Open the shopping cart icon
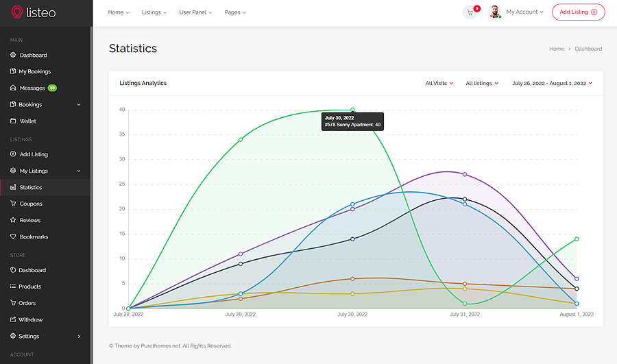This screenshot has width=617, height=364. (470, 12)
